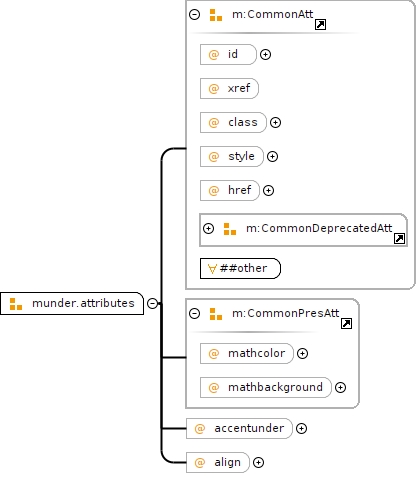Image resolution: width=417 pixels, height=478 pixels.
Task: Select the href attribute node
Action: [230, 190]
